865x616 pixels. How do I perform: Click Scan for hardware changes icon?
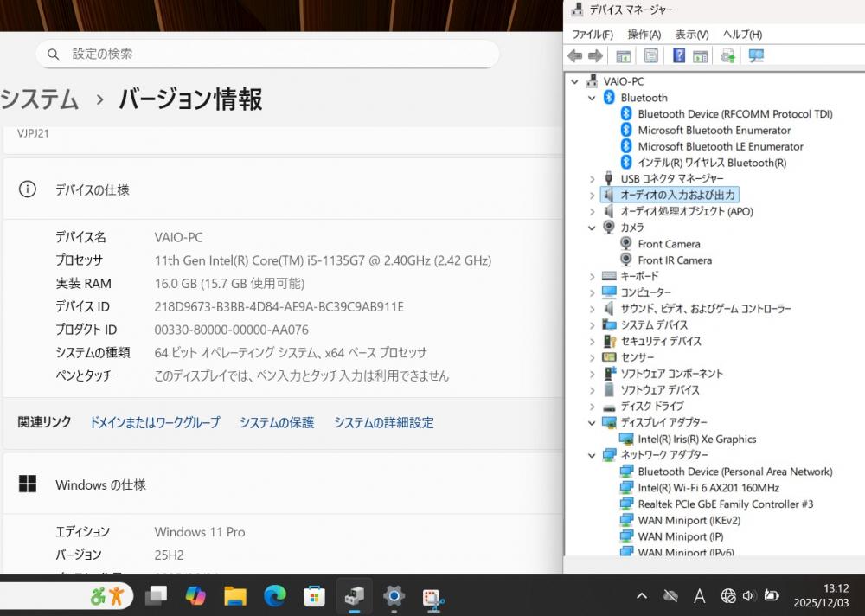tap(756, 56)
